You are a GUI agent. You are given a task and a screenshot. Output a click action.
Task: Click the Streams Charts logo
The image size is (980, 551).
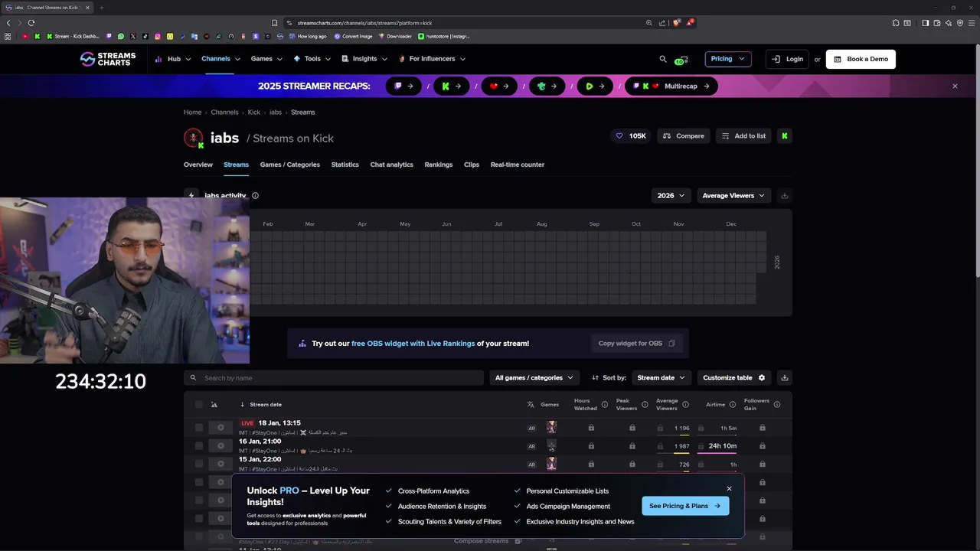point(108,59)
